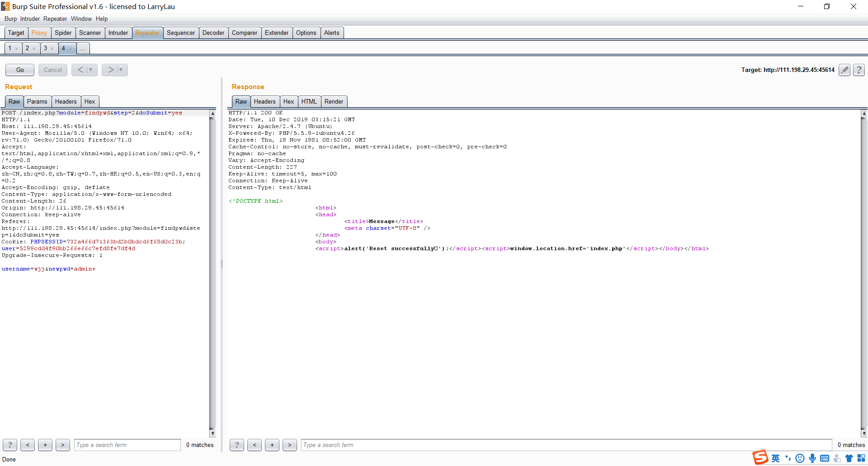Toggle Sogou punctuation mode icon
Viewport: 868px width, 466px height.
pyautogui.click(x=788, y=458)
